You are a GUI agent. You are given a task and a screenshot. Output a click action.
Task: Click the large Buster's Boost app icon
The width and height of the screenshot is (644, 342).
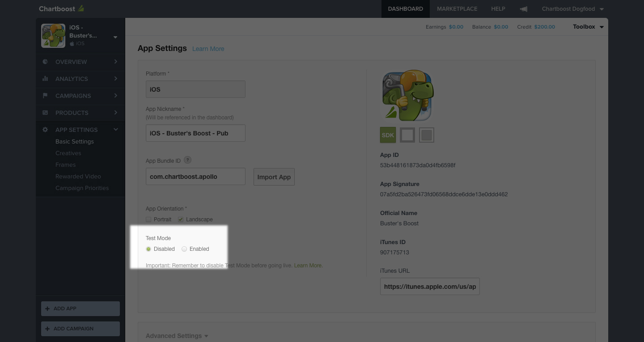(407, 95)
